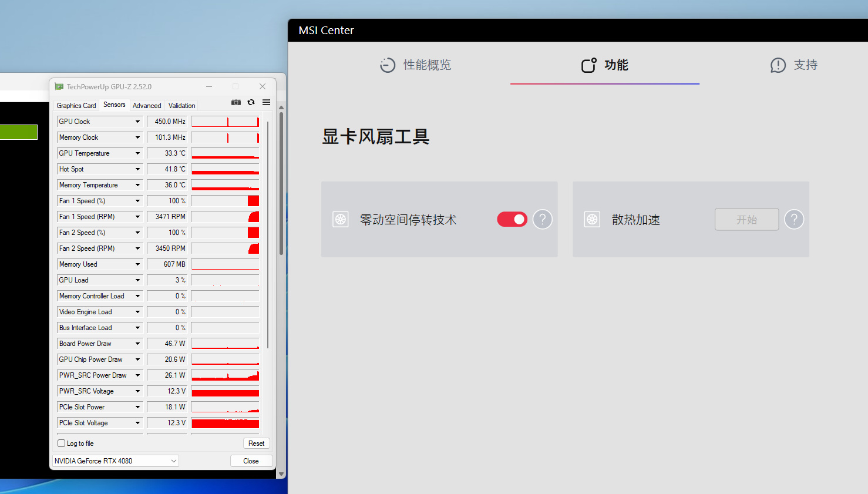This screenshot has height=494, width=868.
Task: Open help for 零动空间停转技术
Action: [x=543, y=220]
